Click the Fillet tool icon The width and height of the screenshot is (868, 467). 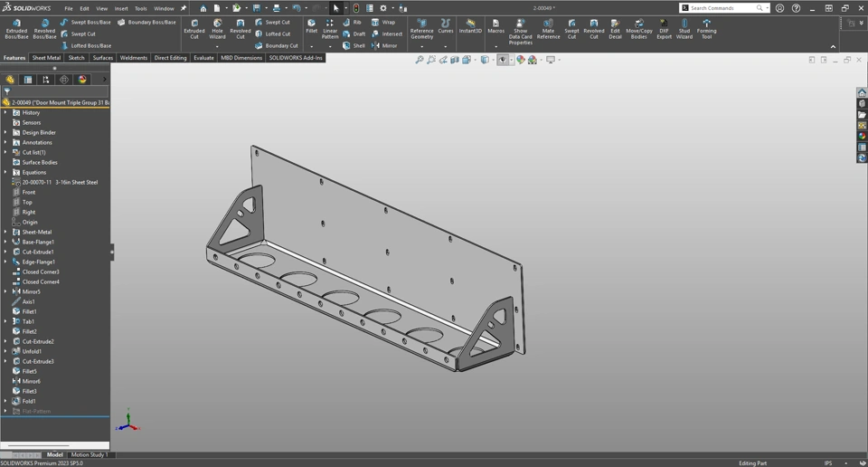311,26
